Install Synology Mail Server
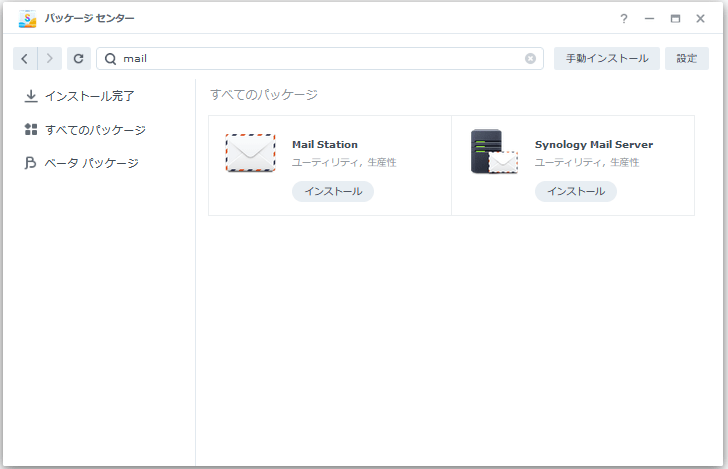 tap(576, 191)
